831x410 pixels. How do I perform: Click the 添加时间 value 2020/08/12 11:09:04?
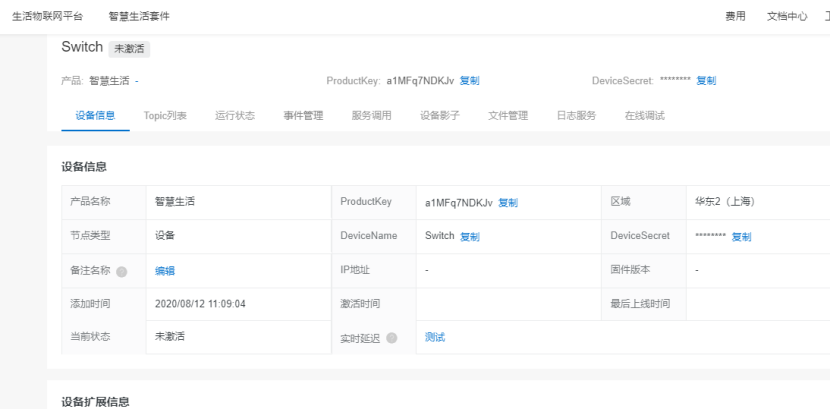[x=200, y=304]
